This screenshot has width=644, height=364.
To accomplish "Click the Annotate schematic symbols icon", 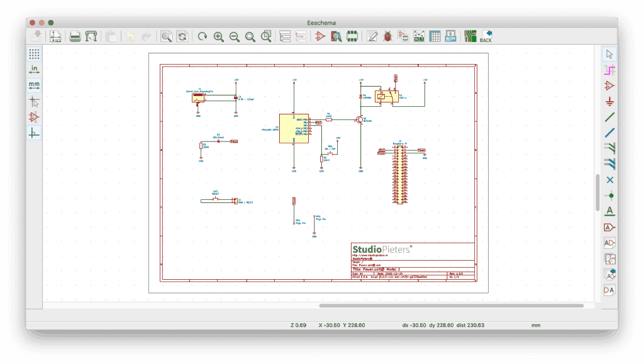I will 372,36.
